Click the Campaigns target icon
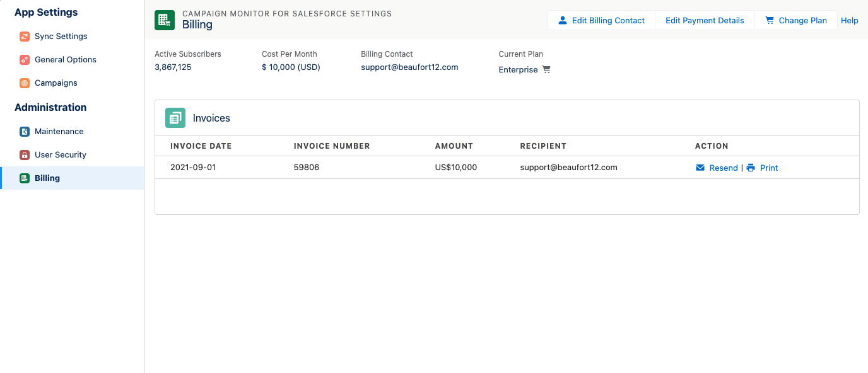Screen dimensions: 868x373 point(25,83)
